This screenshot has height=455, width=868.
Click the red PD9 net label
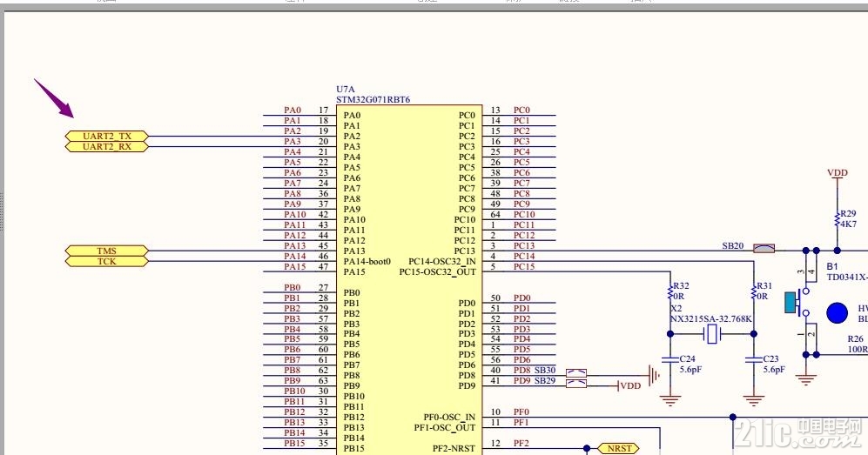[521, 380]
